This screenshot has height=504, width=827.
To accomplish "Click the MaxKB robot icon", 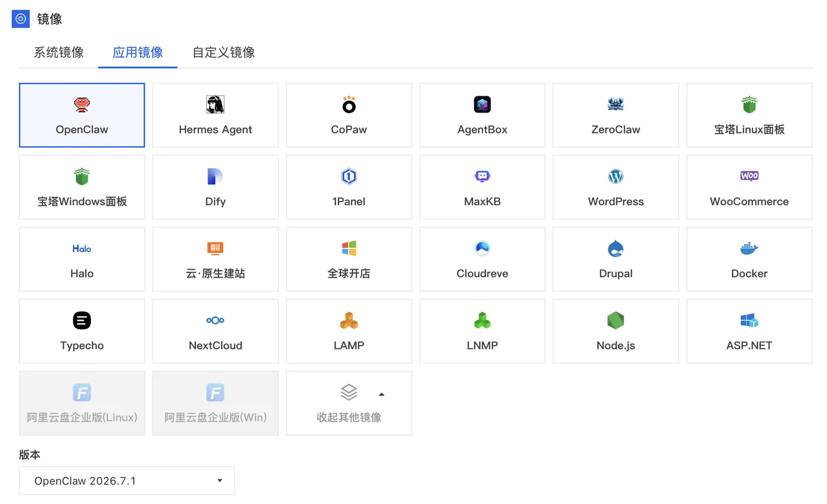I will tap(483, 176).
